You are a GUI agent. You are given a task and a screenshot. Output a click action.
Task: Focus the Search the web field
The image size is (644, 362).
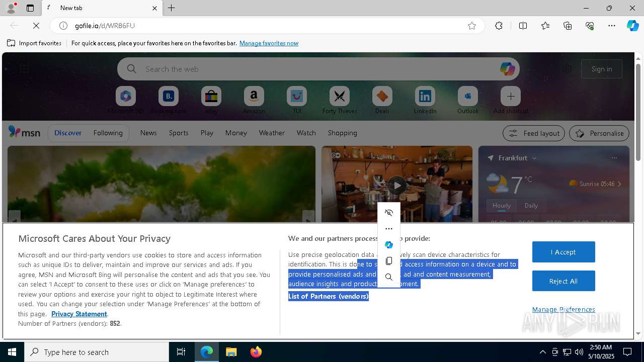pos(318,69)
